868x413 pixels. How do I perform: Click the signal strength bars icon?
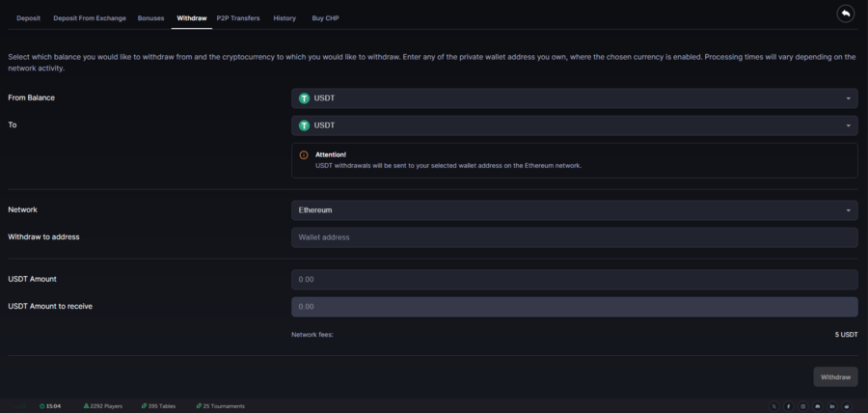21,406
